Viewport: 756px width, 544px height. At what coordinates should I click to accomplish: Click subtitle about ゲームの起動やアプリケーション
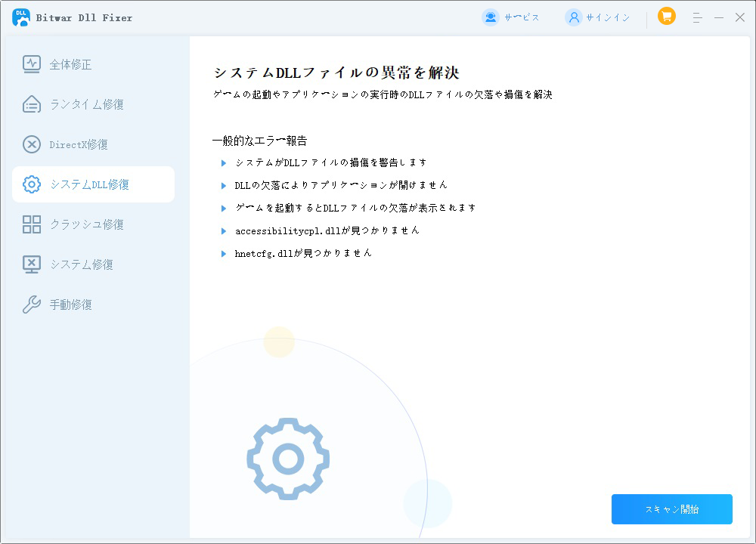(x=383, y=95)
